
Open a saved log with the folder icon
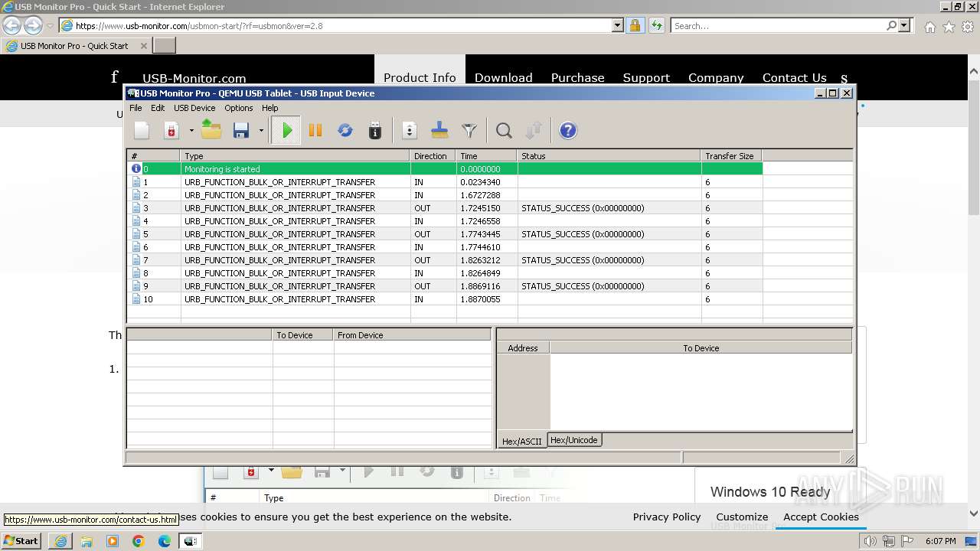[x=211, y=131]
